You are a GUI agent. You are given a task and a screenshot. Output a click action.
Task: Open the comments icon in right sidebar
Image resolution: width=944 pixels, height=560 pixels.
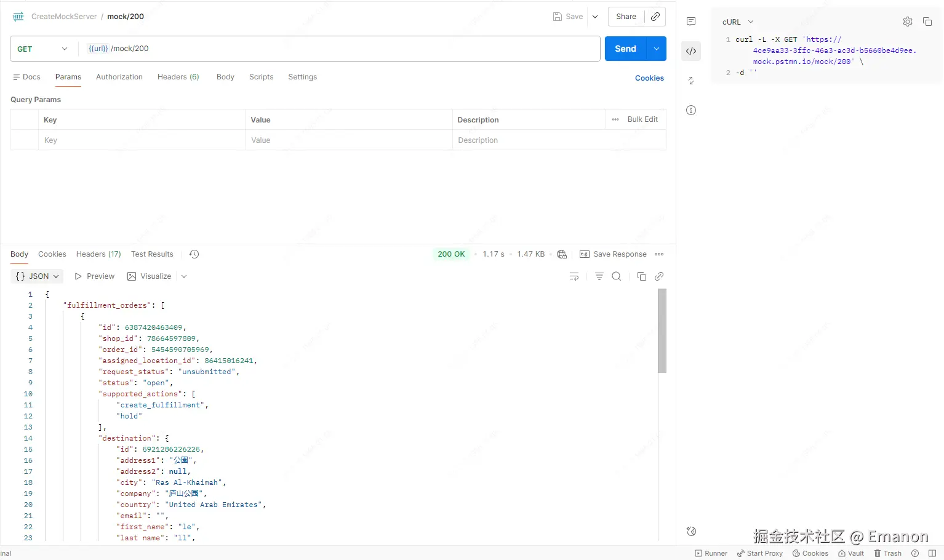(691, 22)
